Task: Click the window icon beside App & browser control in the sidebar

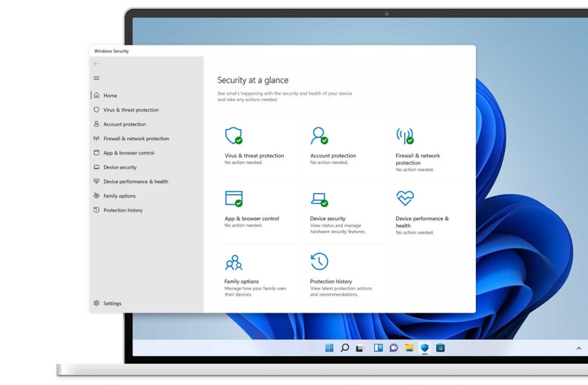Action: [97, 153]
